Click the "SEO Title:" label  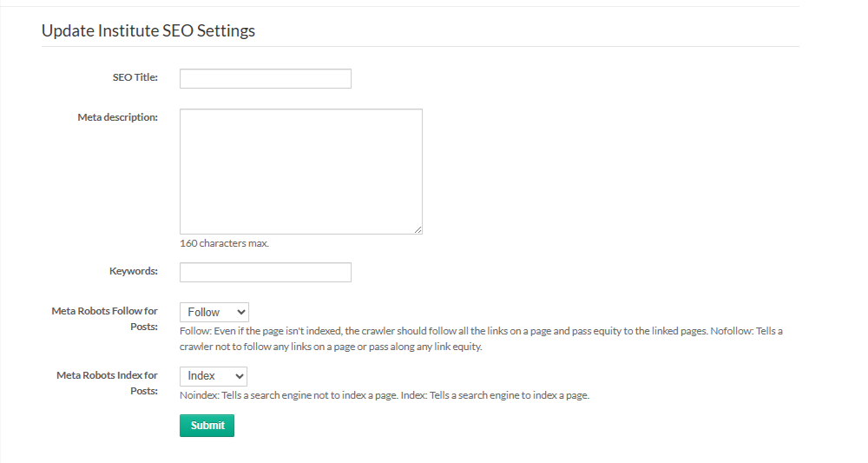pyautogui.click(x=135, y=77)
